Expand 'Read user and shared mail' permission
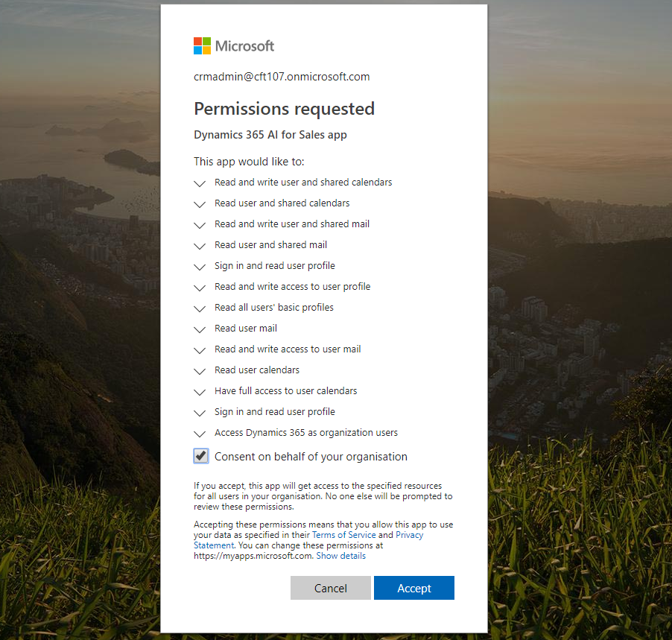 (x=199, y=246)
